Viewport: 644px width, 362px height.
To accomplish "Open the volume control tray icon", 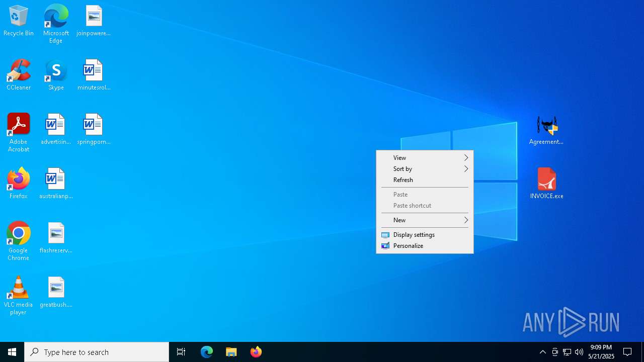I will pyautogui.click(x=579, y=352).
